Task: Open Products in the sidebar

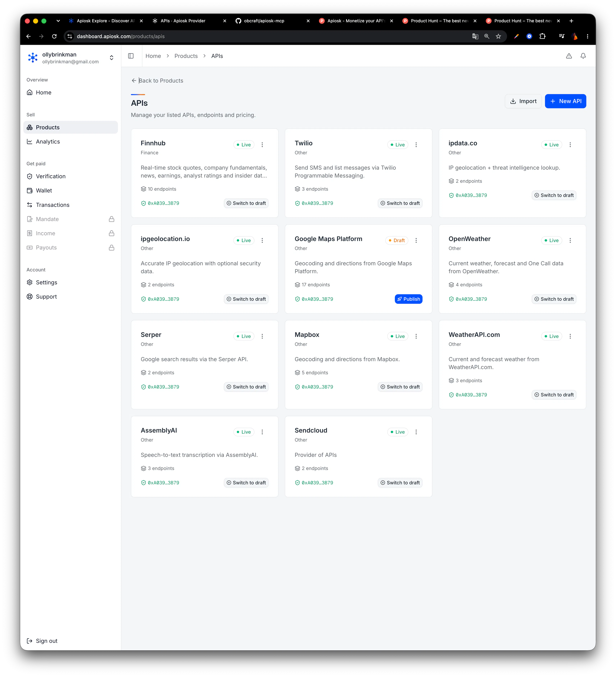Action: pos(70,127)
